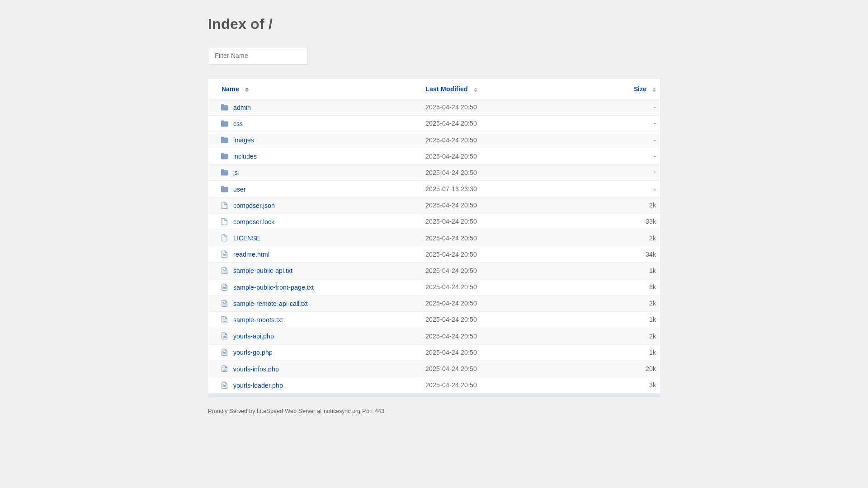Viewport: 868px width, 488px height.
Task: Open the sample-remote-api-call.txt link
Action: click(x=270, y=304)
